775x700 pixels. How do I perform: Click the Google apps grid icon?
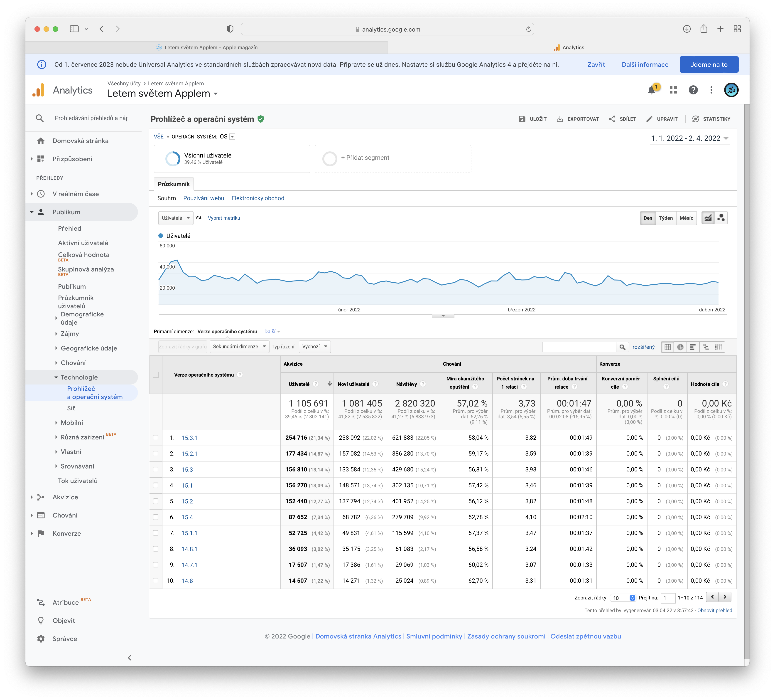click(x=673, y=90)
